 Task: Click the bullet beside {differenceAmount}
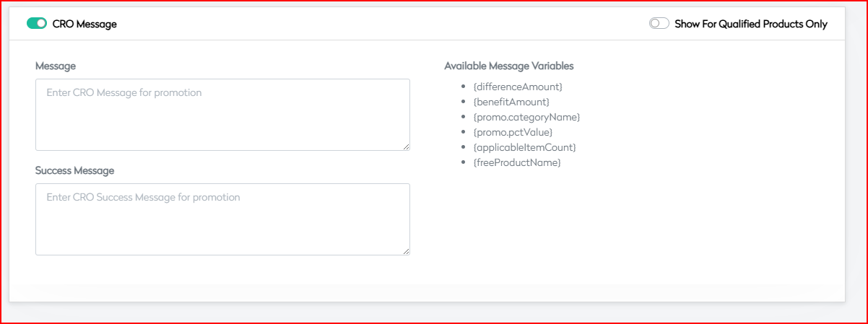[463, 87]
